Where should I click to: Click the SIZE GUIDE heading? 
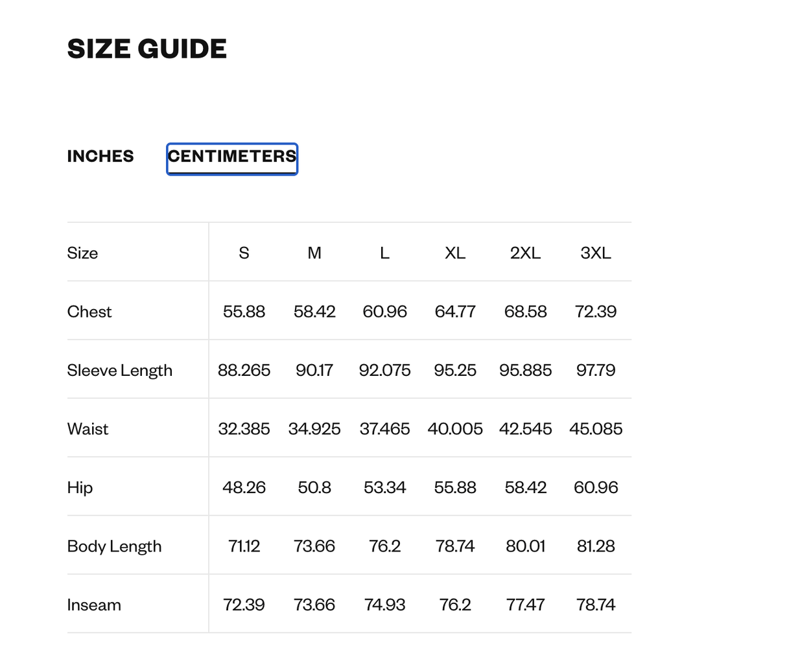147,49
